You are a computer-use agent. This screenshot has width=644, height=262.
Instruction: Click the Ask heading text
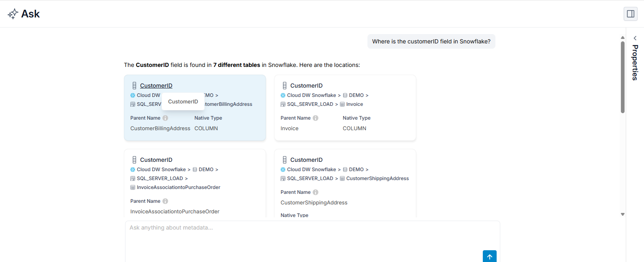[30, 14]
